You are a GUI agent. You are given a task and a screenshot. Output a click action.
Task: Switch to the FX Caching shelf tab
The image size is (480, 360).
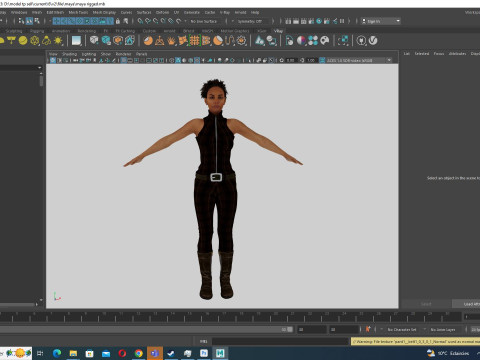click(125, 31)
